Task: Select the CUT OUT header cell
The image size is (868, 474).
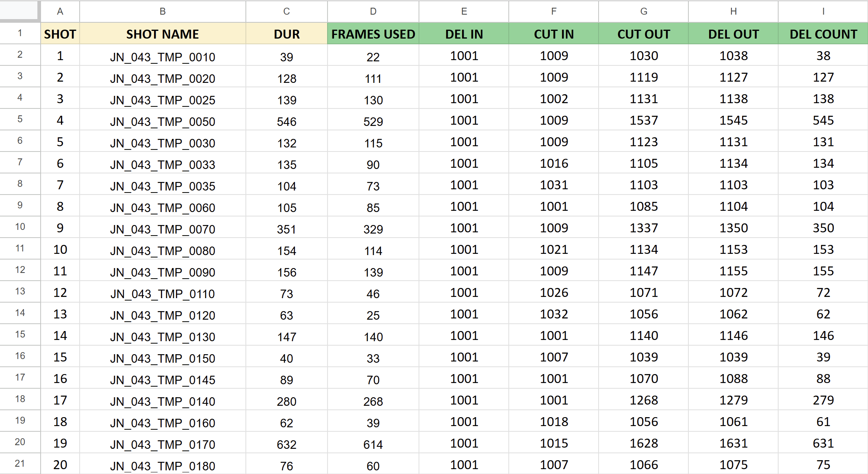Action: pyautogui.click(x=643, y=34)
